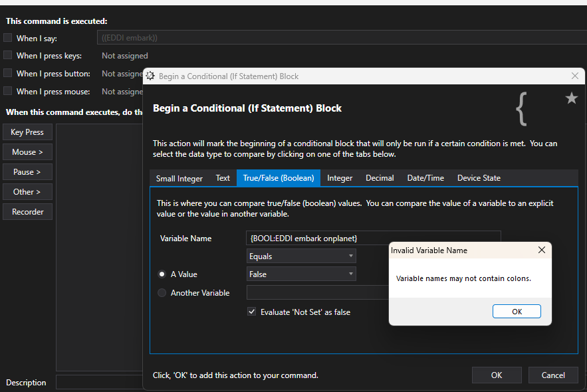Expand the Other actions submenu

click(x=27, y=192)
